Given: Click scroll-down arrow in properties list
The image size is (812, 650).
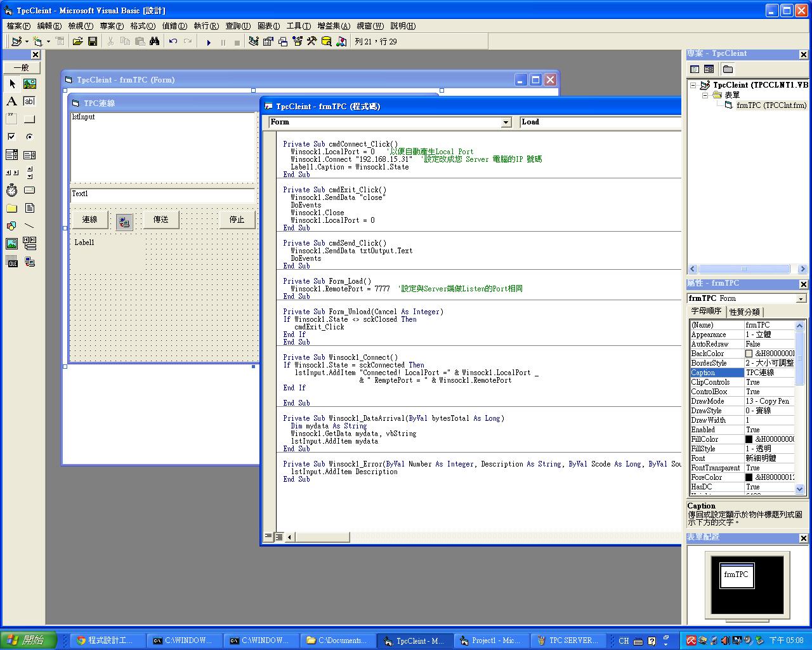Looking at the screenshot, I should [799, 489].
